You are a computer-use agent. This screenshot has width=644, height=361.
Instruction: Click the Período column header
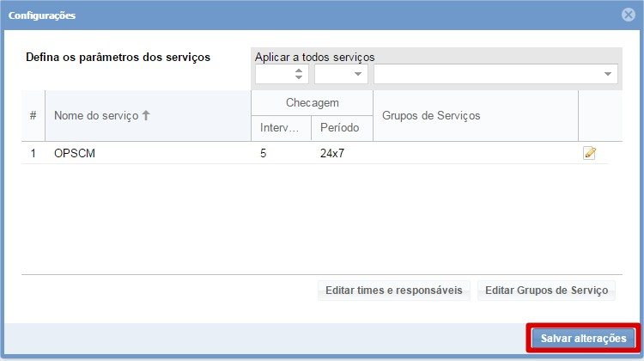click(x=341, y=128)
